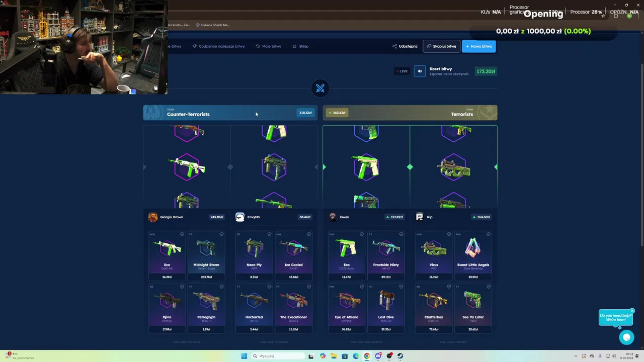Open The Executioner G3SG1 skin card

click(x=293, y=308)
